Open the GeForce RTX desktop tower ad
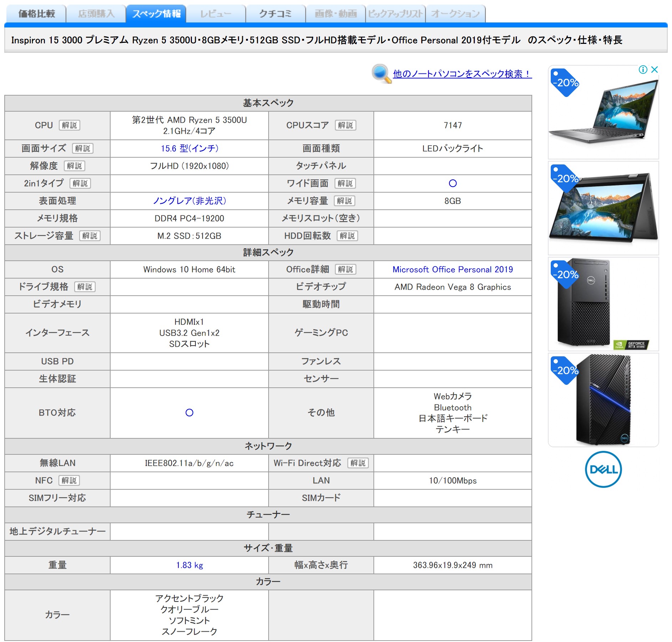This screenshot has width=672, height=642. [604, 304]
